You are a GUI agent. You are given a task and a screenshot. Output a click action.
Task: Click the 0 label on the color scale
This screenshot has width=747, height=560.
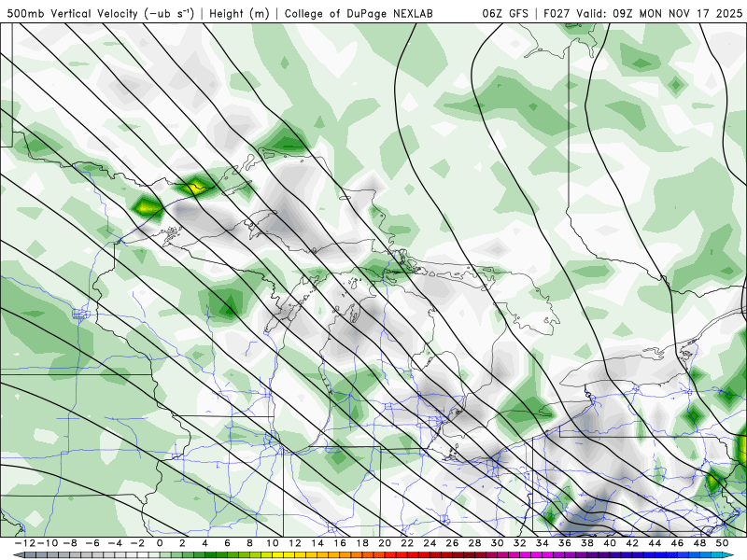[160, 543]
